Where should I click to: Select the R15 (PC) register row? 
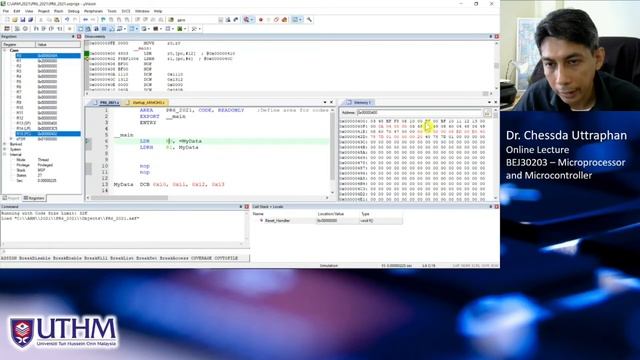[x=48, y=133]
